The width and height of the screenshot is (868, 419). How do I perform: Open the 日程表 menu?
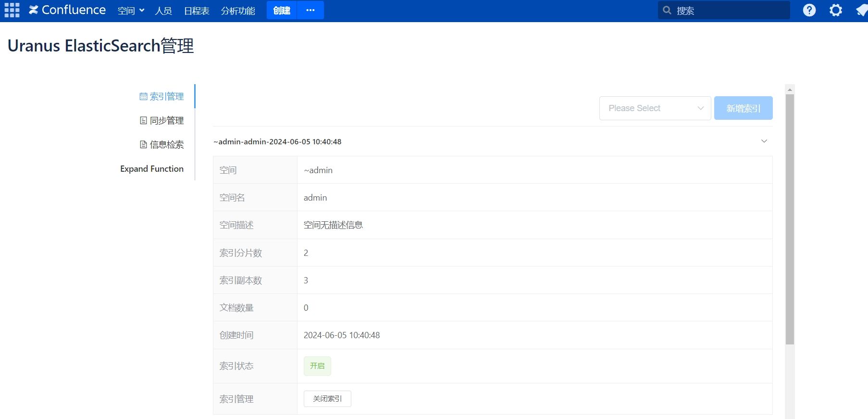tap(197, 11)
